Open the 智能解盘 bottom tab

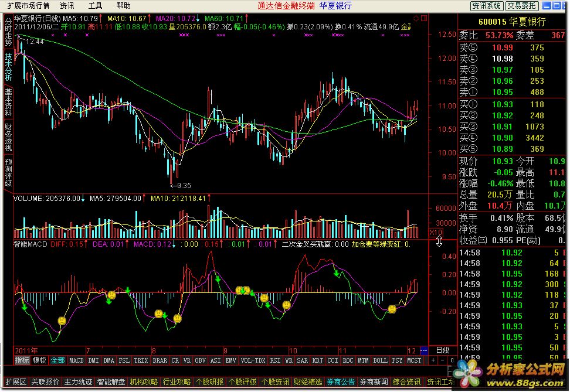coord(111,382)
